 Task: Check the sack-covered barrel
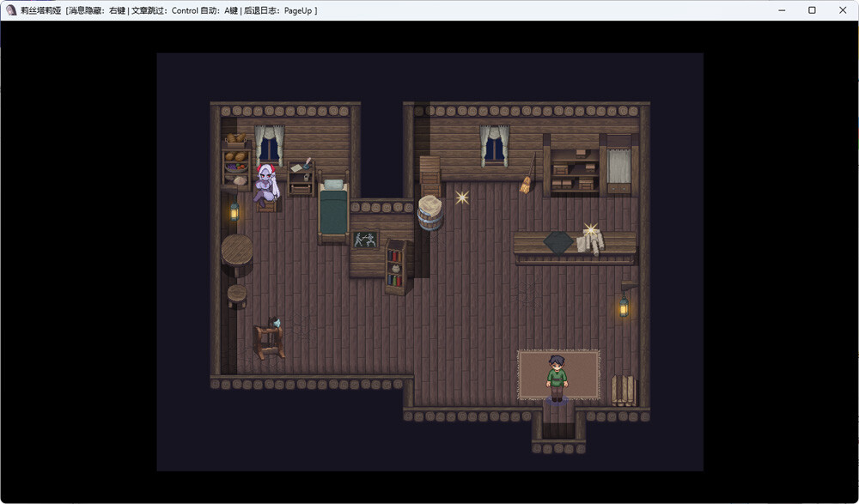click(x=430, y=213)
